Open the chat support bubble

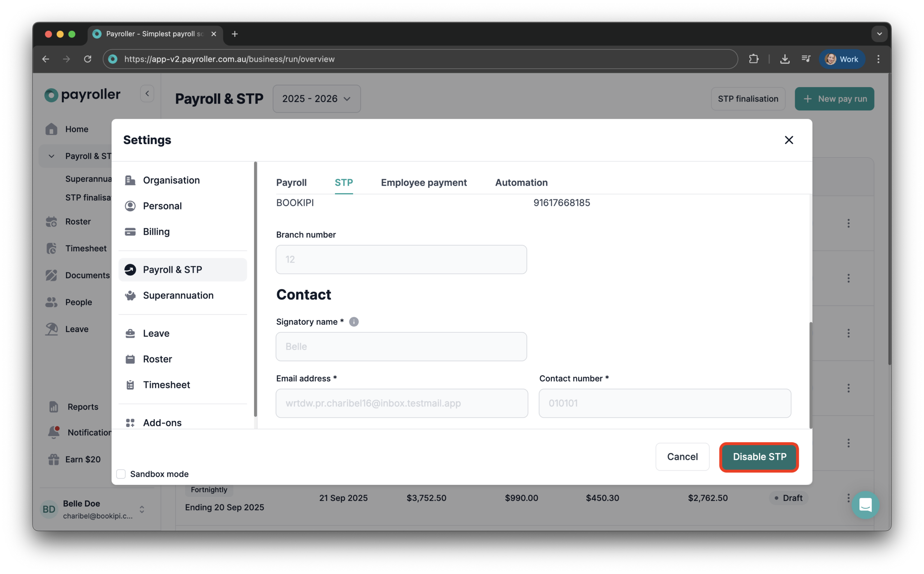click(866, 506)
